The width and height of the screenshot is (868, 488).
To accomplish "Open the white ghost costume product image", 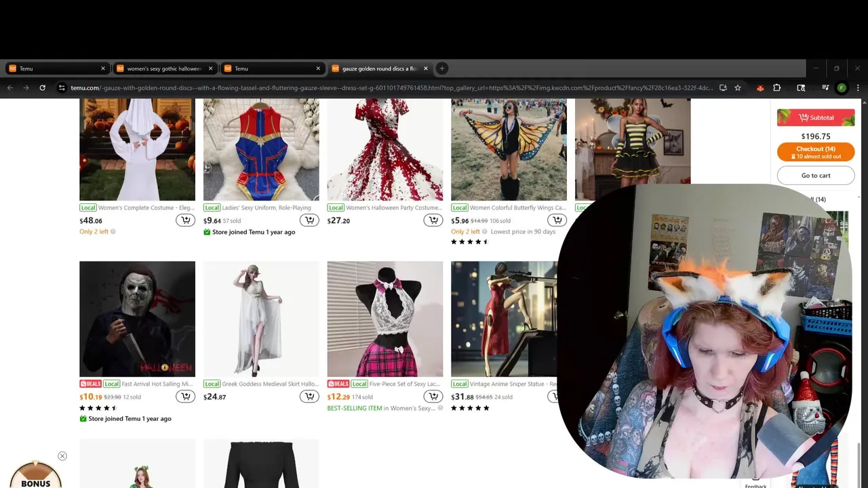I will [x=137, y=149].
